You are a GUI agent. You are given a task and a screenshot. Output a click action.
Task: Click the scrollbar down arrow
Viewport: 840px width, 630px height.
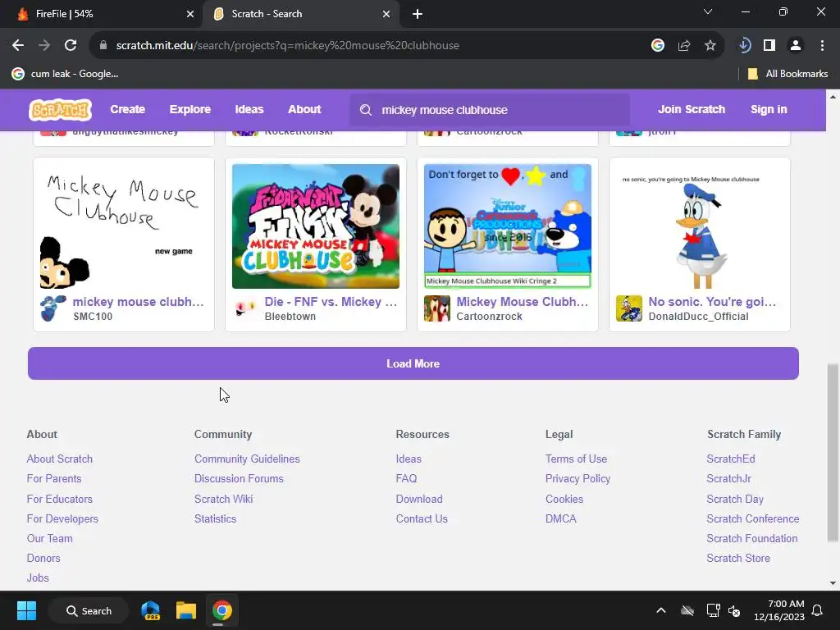click(x=833, y=583)
